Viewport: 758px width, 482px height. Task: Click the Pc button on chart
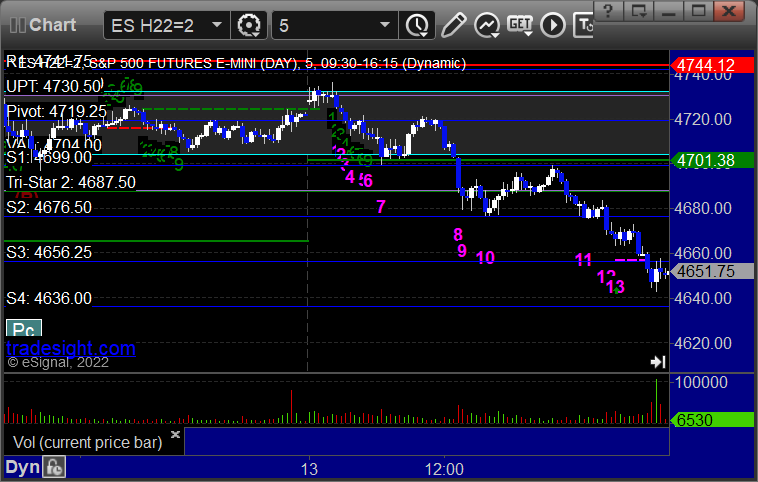pos(24,329)
